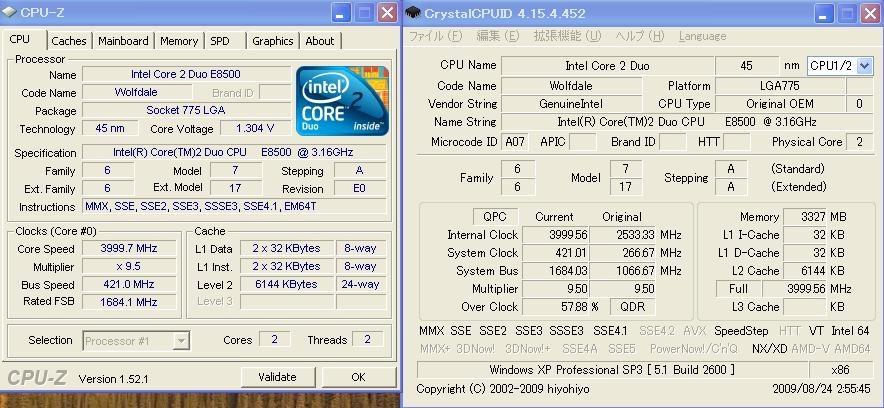The image size is (884, 408).
Task: Minimize the CPU-Z window
Action: (x=341, y=12)
